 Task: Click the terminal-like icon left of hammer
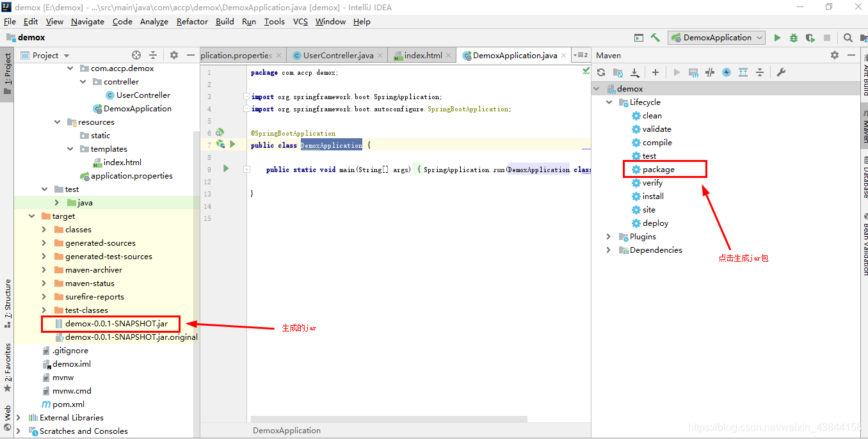(x=638, y=38)
